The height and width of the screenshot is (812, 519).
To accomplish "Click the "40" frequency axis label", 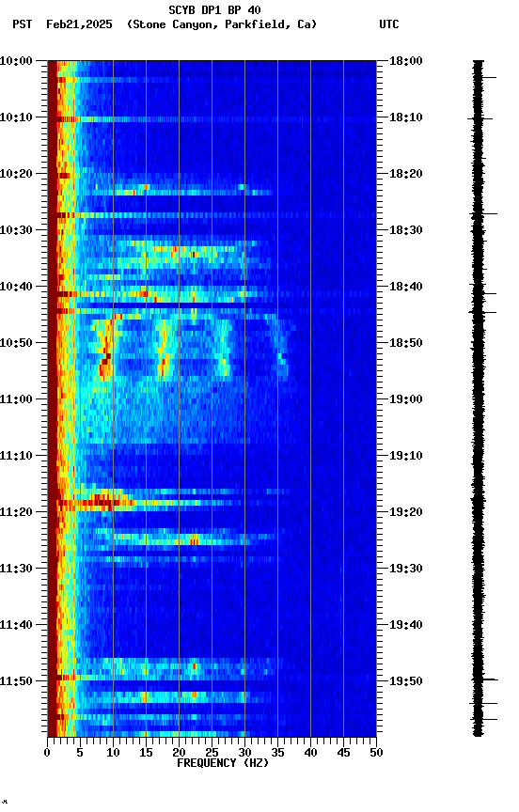I will tap(310, 753).
